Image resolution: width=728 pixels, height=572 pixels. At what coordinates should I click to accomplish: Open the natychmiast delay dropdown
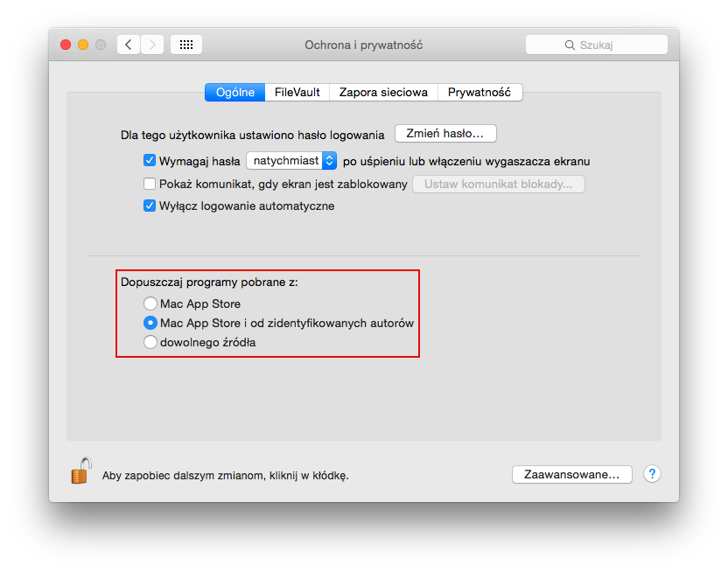pos(291,161)
